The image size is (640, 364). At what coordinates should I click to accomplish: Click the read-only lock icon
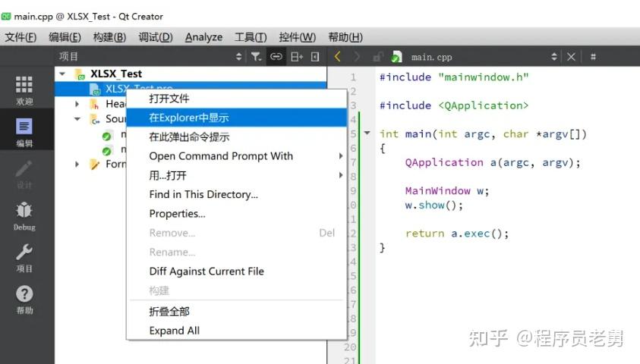(378, 57)
